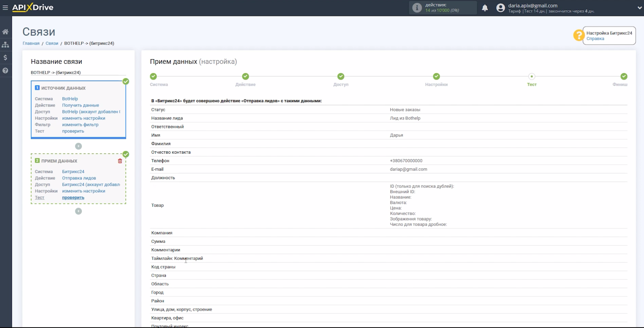
Task: Open the notifications bell
Action: pyautogui.click(x=485, y=8)
